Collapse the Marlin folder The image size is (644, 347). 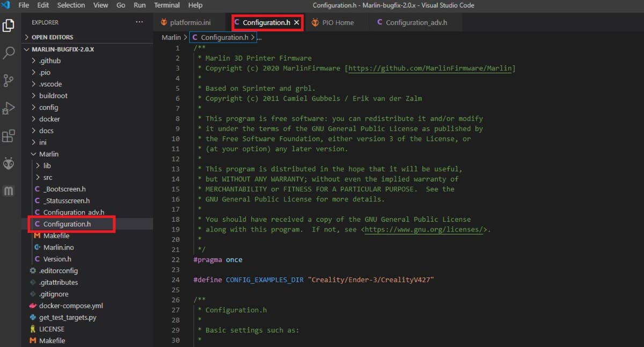point(49,154)
